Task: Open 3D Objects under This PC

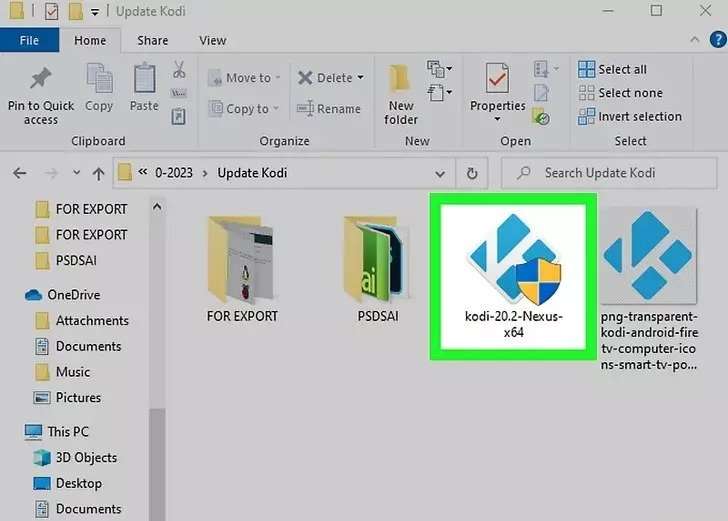Action: (x=76, y=458)
